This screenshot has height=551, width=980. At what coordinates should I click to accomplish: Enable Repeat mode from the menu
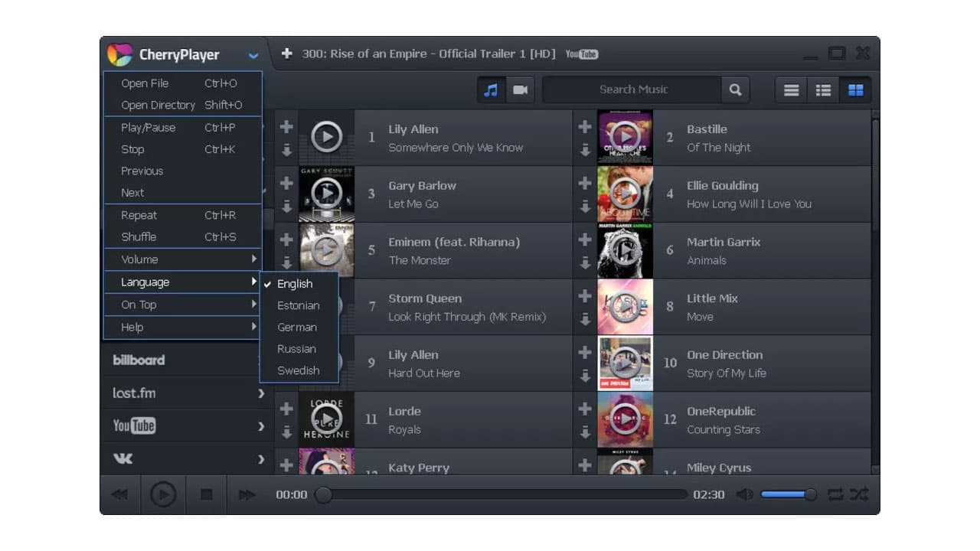(x=139, y=215)
